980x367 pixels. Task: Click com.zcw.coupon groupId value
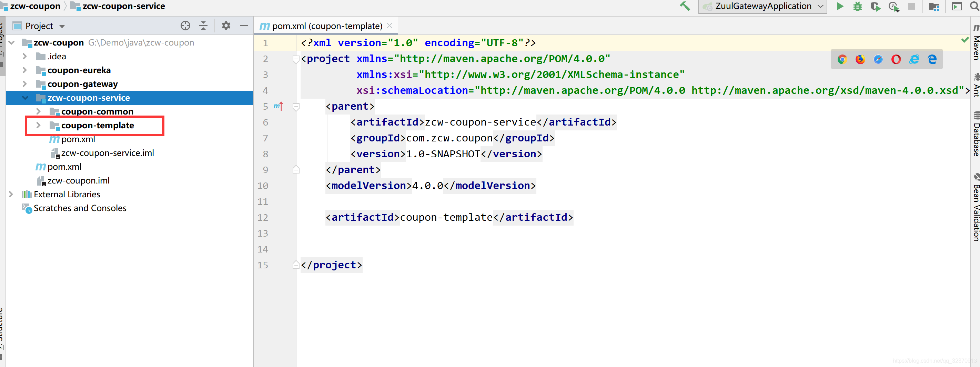pos(449,138)
